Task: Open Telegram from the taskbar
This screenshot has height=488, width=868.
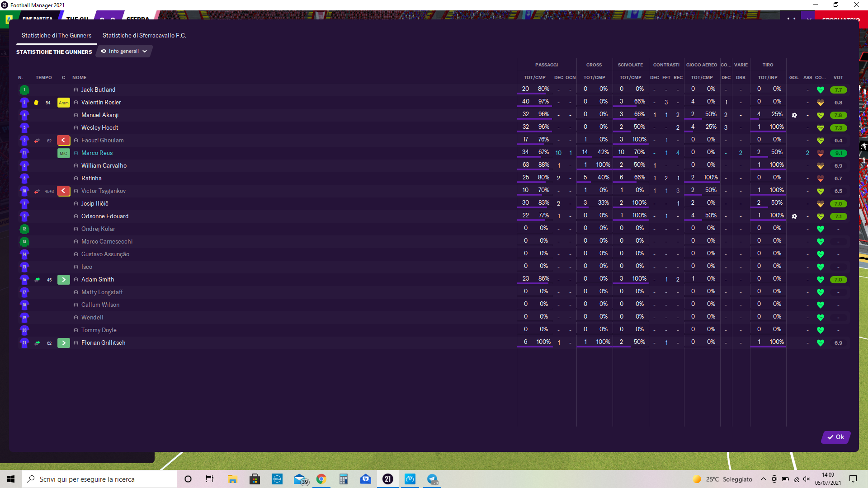Action: (x=433, y=479)
